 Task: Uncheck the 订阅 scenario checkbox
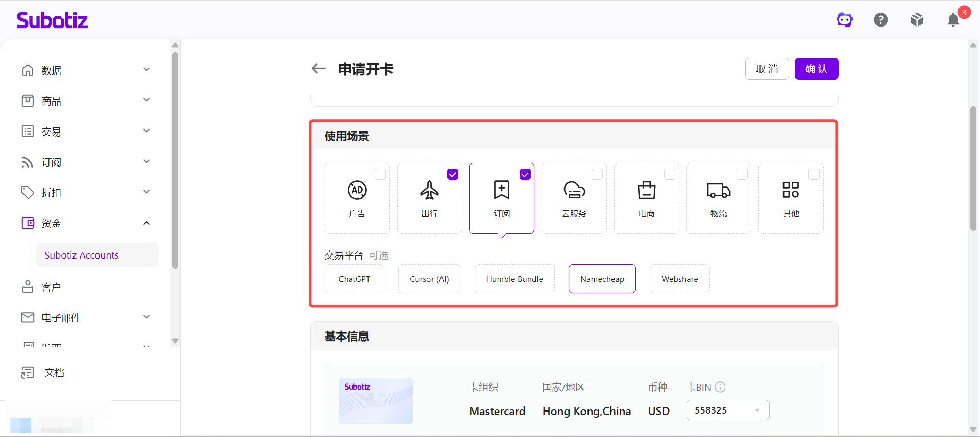[525, 174]
